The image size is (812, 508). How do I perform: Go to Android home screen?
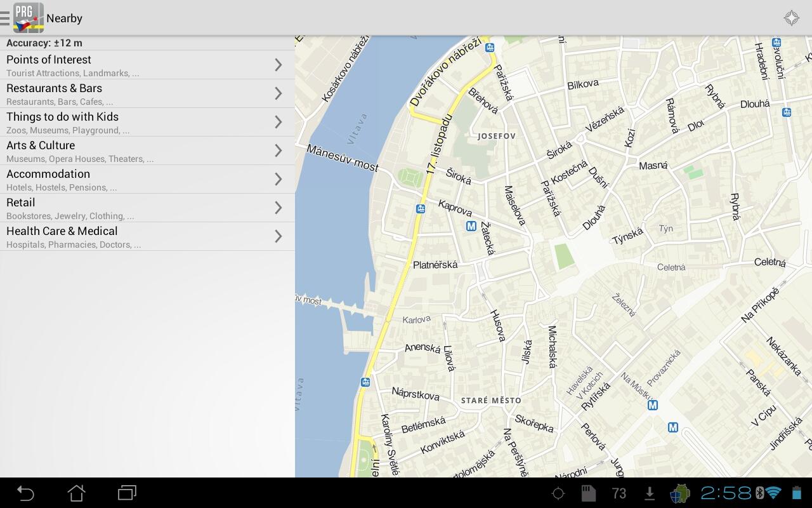pos(77,493)
